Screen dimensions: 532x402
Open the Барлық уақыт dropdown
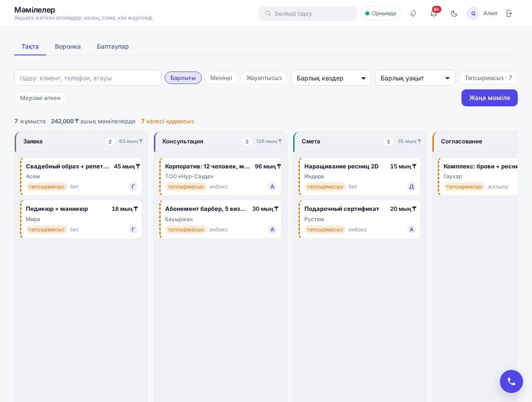415,78
